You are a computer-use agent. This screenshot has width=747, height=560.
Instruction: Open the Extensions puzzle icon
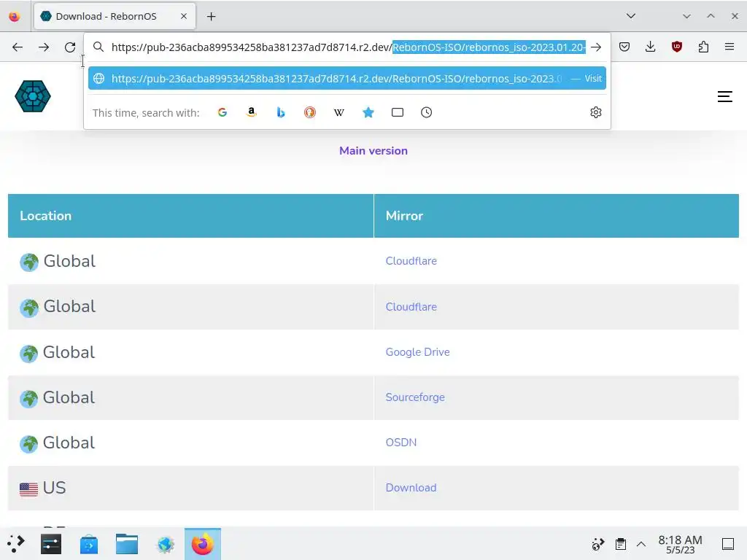pos(703,47)
